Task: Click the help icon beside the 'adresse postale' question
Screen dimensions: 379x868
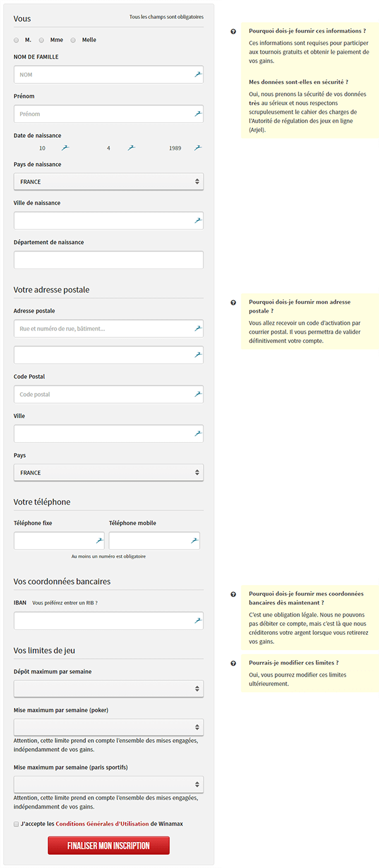Action: tap(233, 303)
